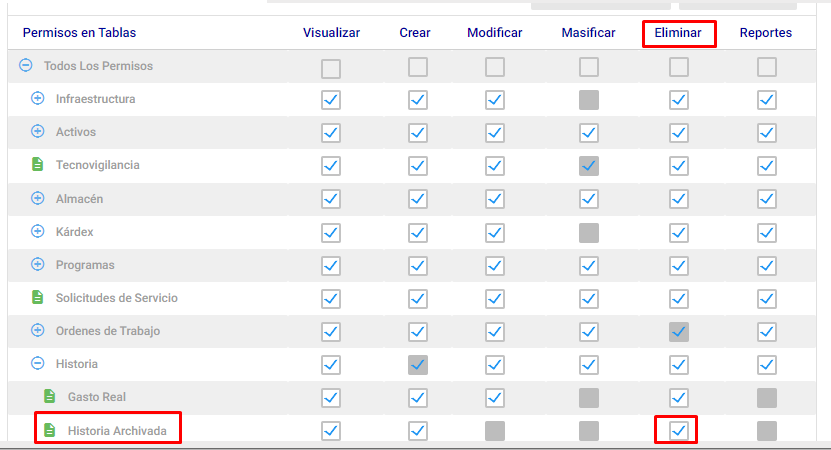Image resolution: width=831 pixels, height=450 pixels.
Task: Click the Visualizar column header
Action: click(331, 33)
